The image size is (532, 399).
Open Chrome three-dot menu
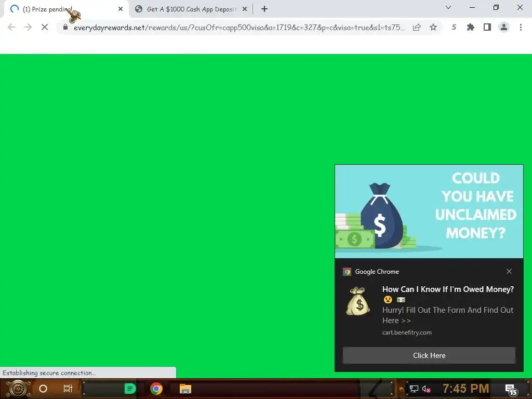point(521,27)
